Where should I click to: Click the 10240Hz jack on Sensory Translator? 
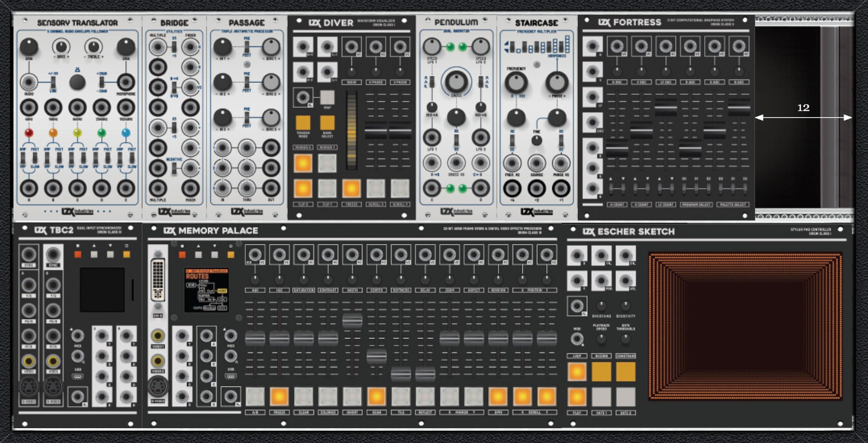pos(126,108)
